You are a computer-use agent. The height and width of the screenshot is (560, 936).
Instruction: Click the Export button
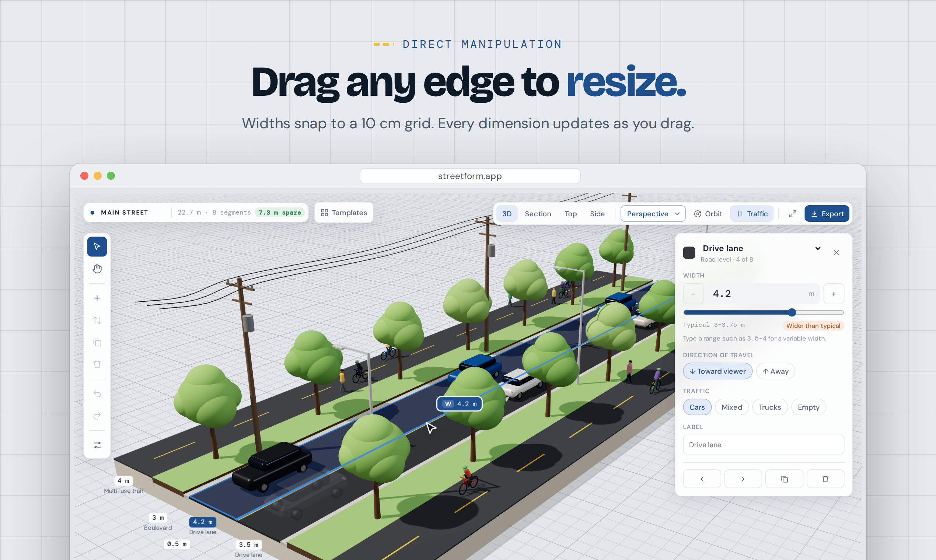pos(827,214)
